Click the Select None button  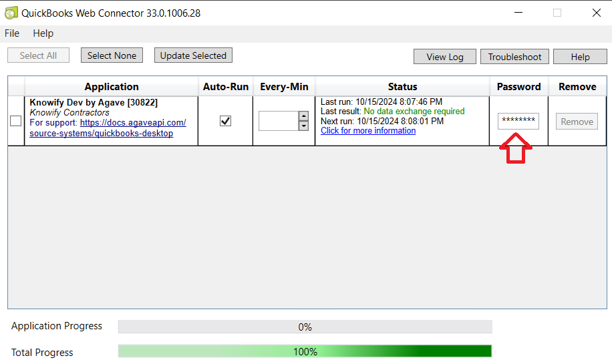[x=112, y=55]
